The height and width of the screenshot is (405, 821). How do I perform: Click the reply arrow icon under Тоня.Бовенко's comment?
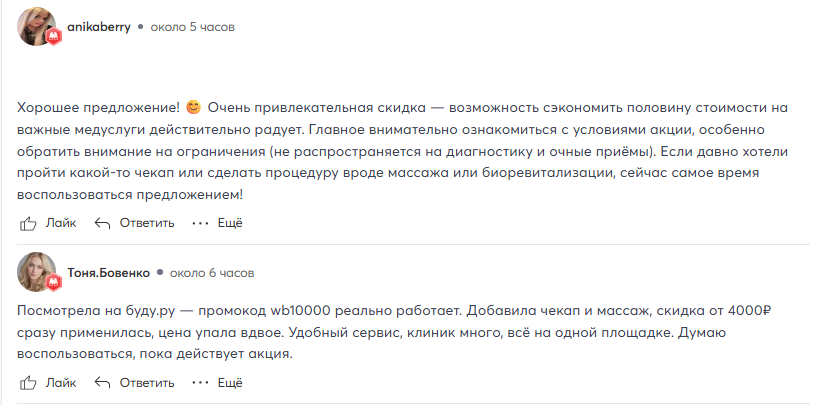[x=101, y=382]
